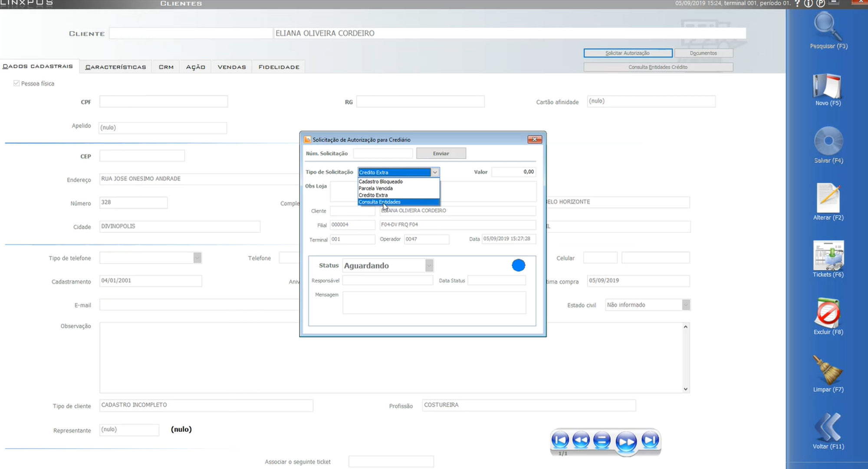Click the Alterar (F2) pencil icon
The width and height of the screenshot is (868, 469).
click(x=828, y=198)
